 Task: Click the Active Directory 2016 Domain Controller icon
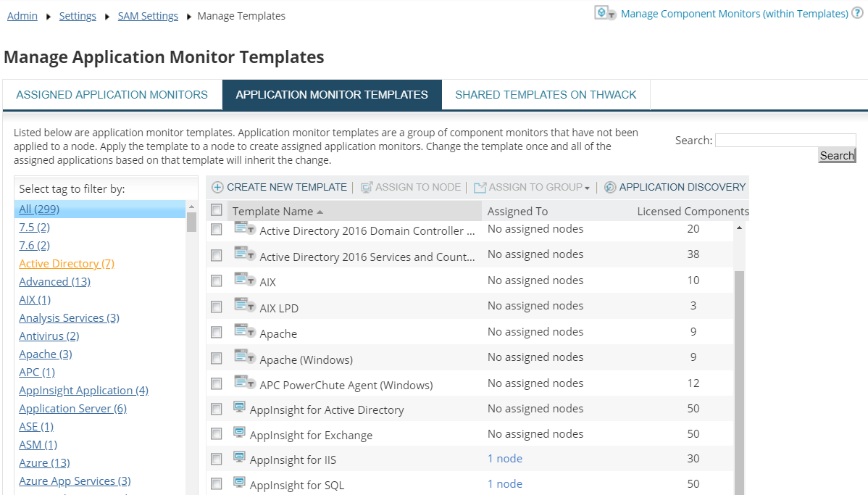pyautogui.click(x=240, y=228)
